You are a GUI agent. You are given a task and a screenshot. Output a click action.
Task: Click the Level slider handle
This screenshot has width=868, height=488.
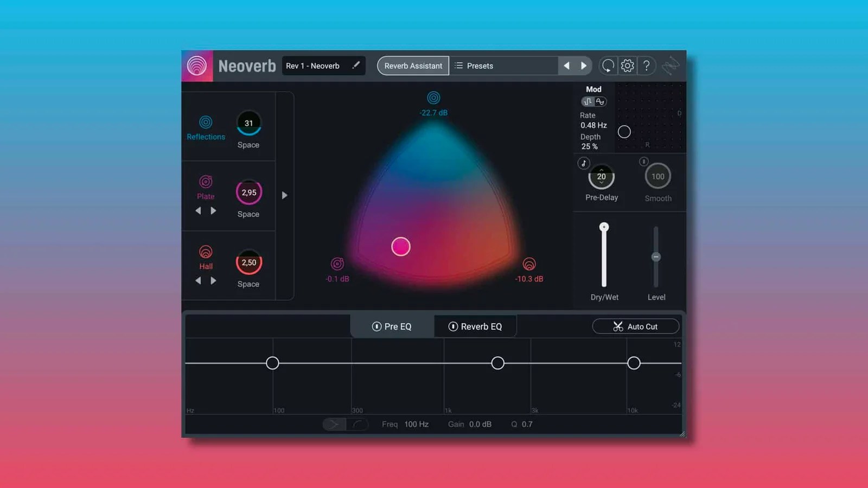[x=656, y=256]
